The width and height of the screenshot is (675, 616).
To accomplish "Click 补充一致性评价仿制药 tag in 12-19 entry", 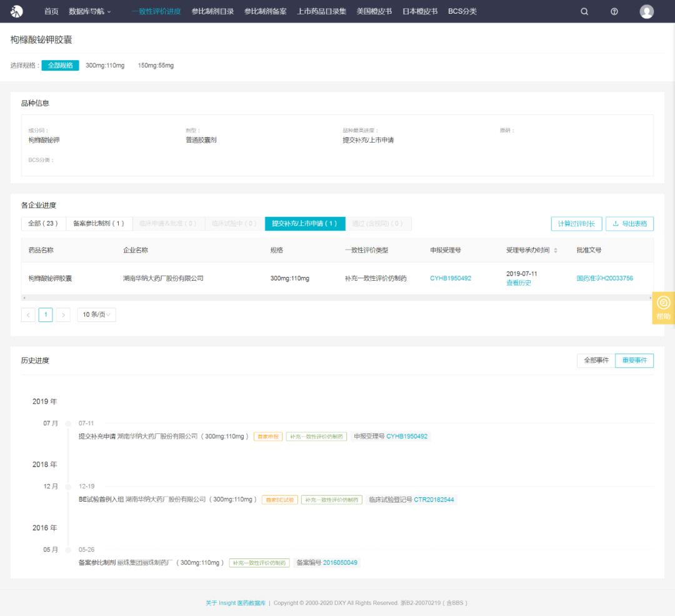I will click(331, 500).
